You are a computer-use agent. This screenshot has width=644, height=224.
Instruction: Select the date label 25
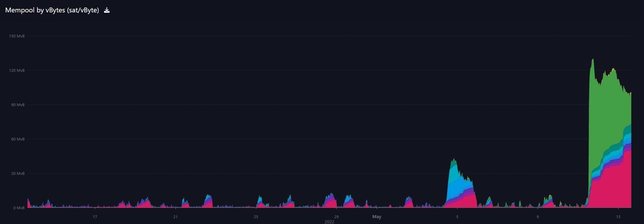(x=256, y=217)
